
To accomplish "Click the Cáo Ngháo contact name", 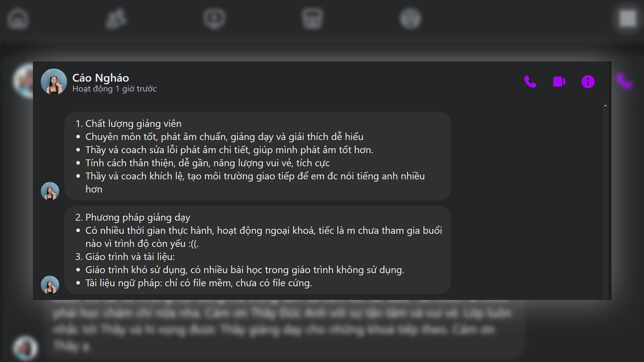I will (x=101, y=78).
